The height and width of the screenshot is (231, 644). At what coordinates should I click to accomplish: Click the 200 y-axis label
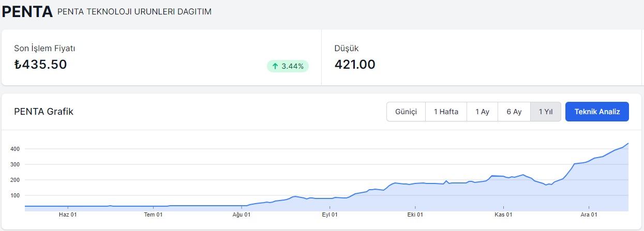coord(14,180)
